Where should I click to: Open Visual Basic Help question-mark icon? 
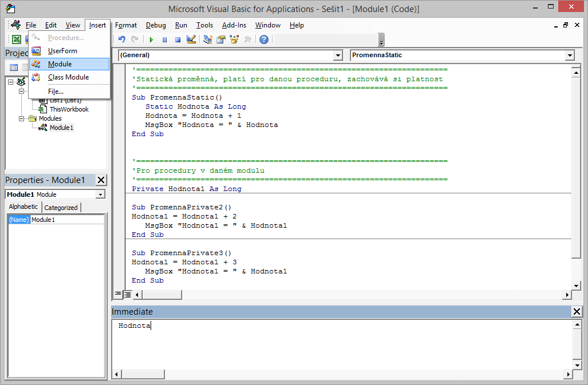(x=264, y=39)
